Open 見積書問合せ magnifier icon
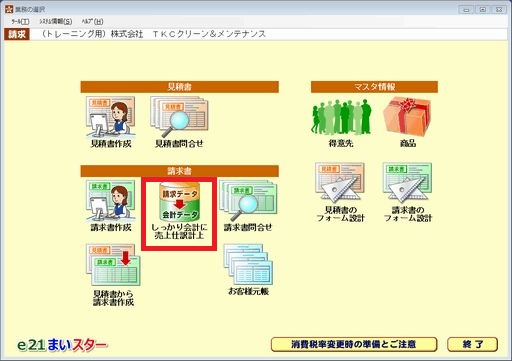Viewport: 512px width, 361px height. click(x=179, y=117)
